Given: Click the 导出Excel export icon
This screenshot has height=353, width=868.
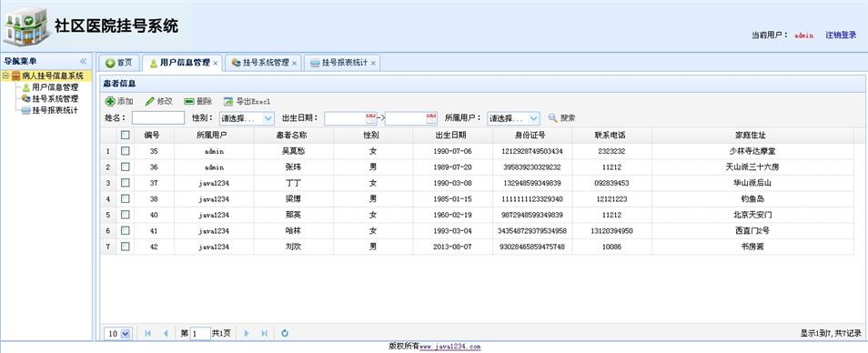Looking at the screenshot, I should click(x=228, y=102).
